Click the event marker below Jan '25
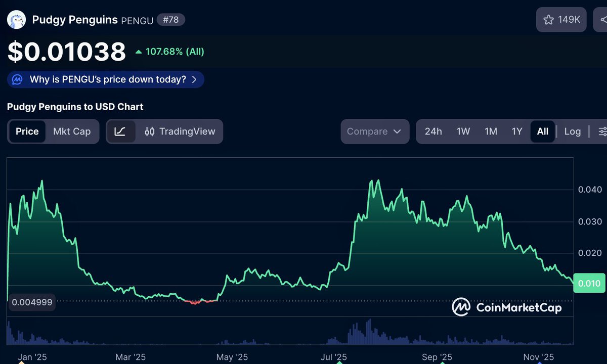Viewport: 607px width, 364px height. click(x=22, y=362)
